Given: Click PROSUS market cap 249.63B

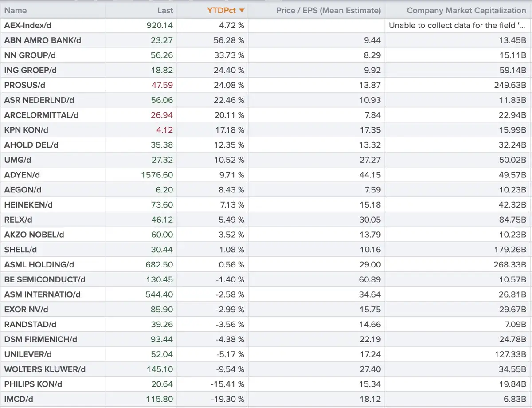Looking at the screenshot, I should [510, 85].
